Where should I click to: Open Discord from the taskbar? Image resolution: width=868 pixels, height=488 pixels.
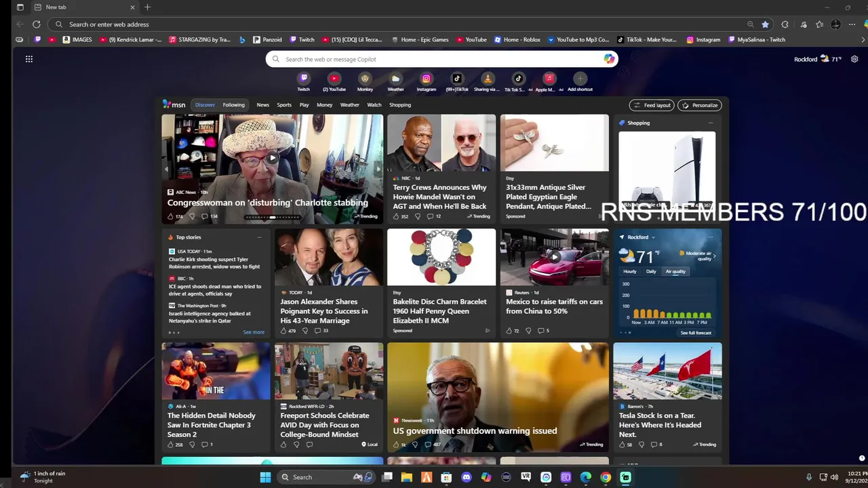tap(466, 477)
